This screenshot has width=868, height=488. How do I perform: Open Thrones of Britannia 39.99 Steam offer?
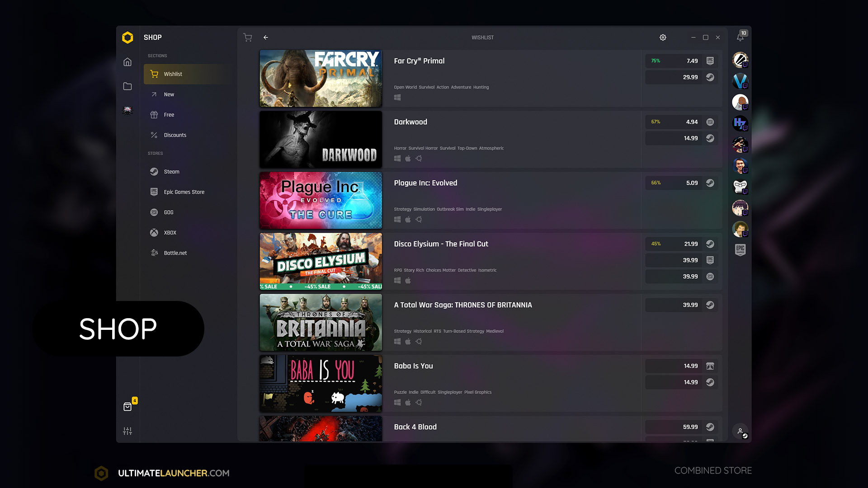(682, 305)
